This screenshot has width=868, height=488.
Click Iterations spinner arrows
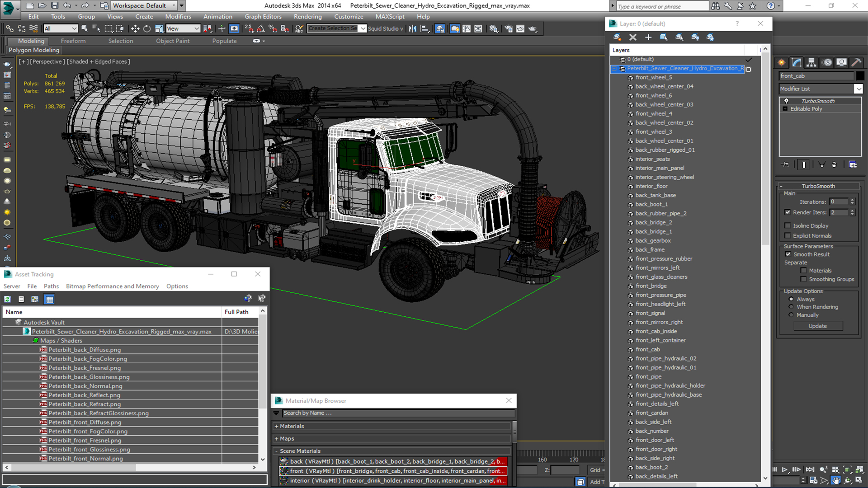[x=853, y=202]
